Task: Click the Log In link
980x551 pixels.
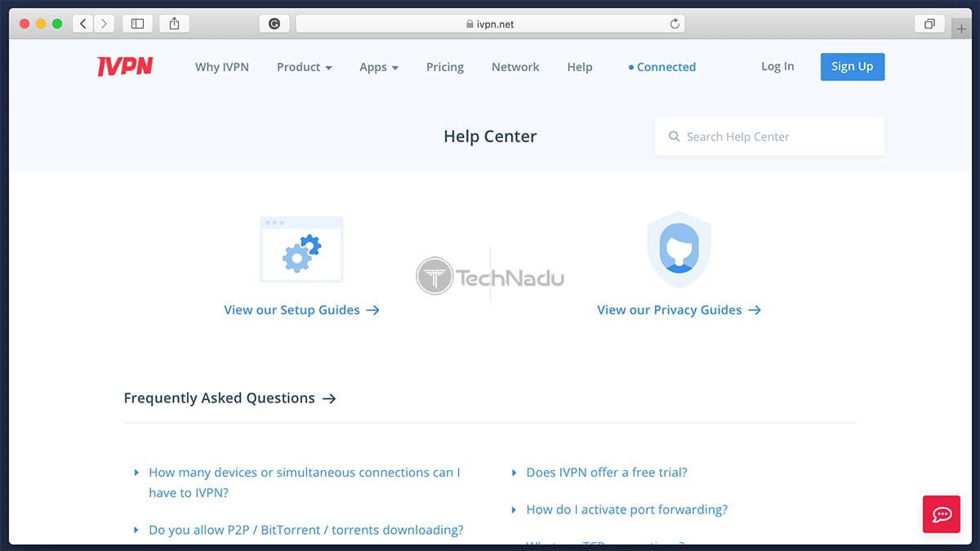Action: click(x=777, y=66)
